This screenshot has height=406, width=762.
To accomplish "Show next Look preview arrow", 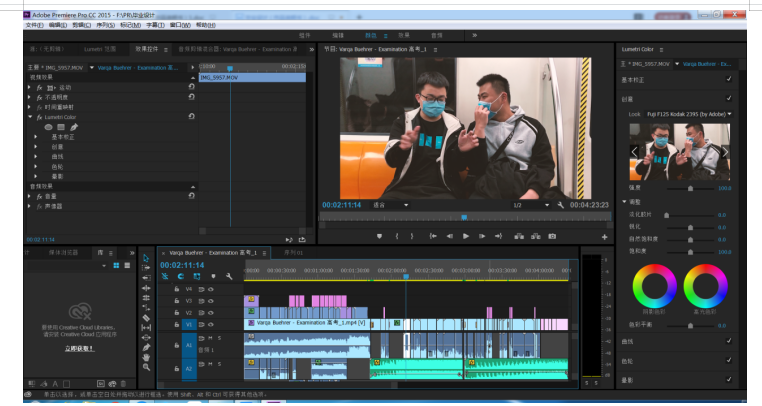I will [725, 152].
